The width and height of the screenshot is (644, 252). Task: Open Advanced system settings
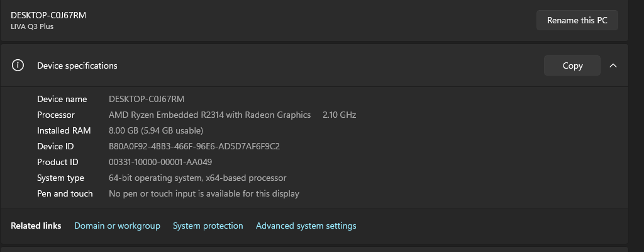pos(306,226)
